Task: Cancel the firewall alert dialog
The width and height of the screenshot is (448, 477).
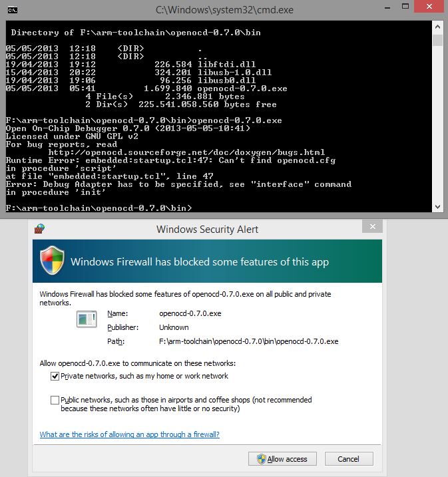Action: coord(349,459)
